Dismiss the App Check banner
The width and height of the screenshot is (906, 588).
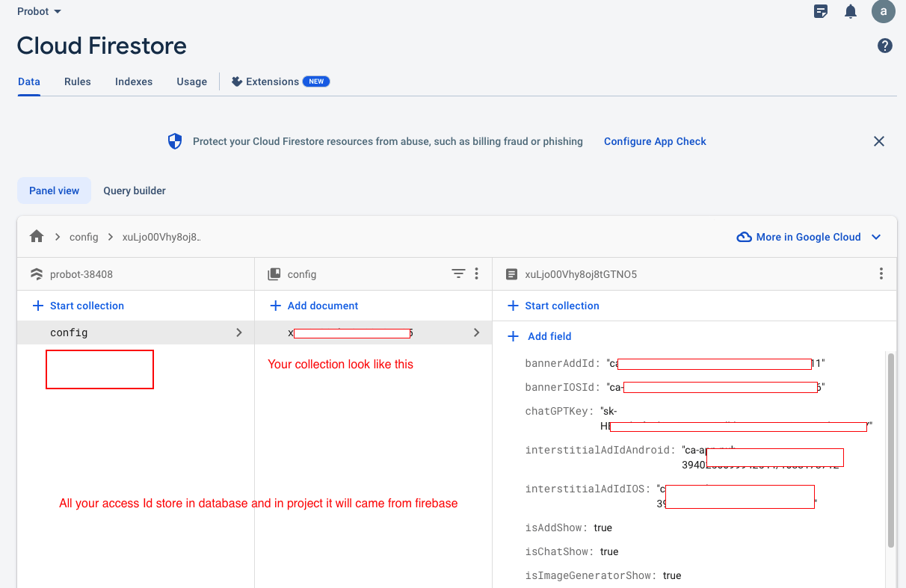[879, 141]
